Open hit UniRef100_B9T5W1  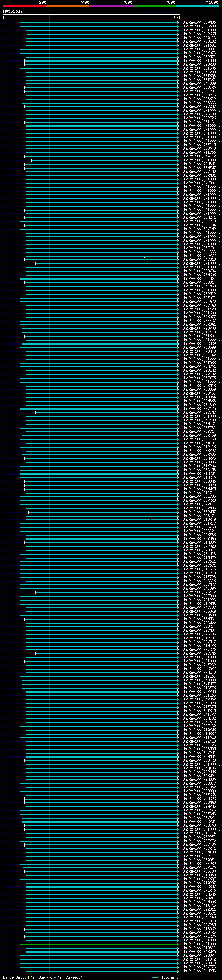[199, 45]
